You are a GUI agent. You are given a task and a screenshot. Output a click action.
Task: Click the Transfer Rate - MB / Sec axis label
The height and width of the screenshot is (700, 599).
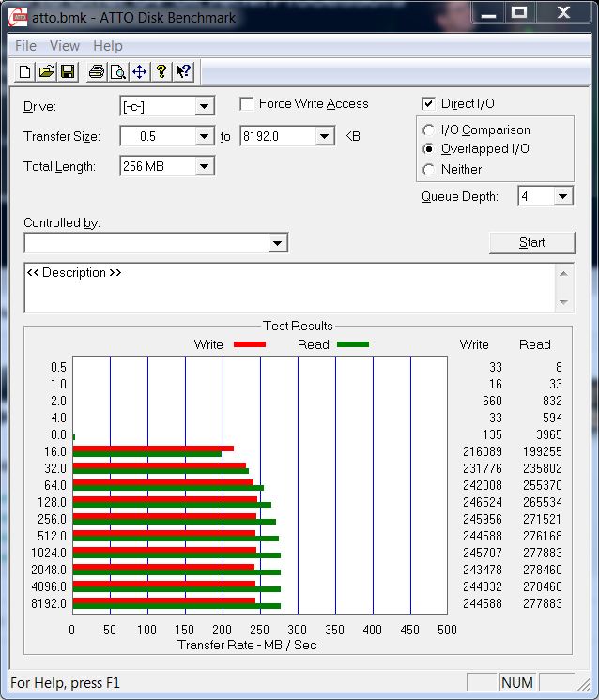[x=247, y=645]
